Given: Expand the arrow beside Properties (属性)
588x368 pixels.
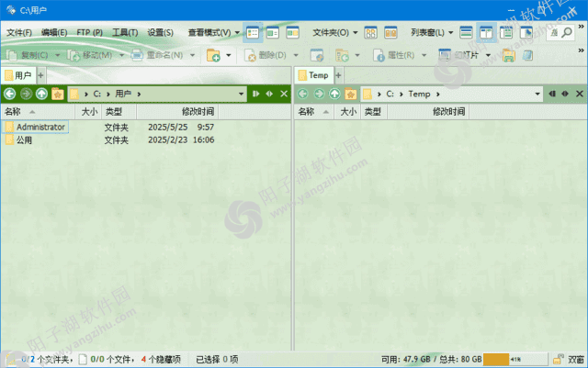Looking at the screenshot, I should [x=424, y=55].
